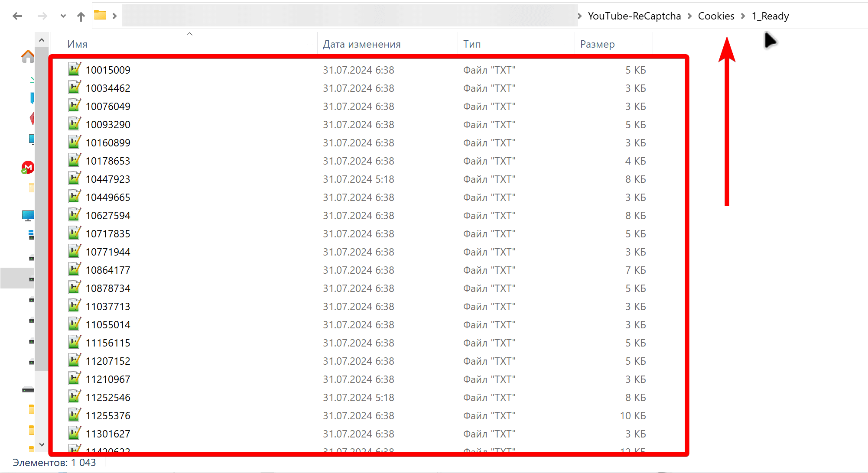Sort by Тип column header
This screenshot has width=868, height=473.
(x=472, y=44)
